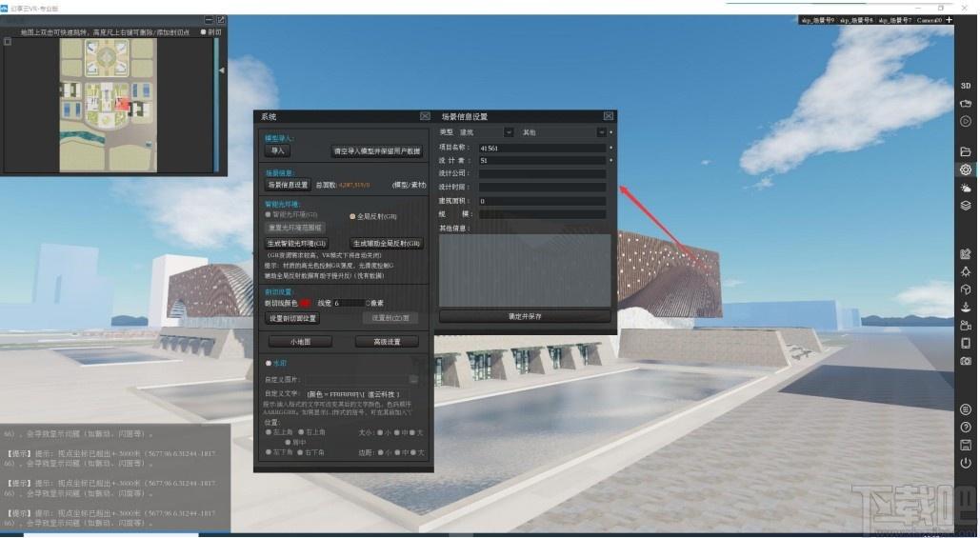
Task: Click the 设计时间 input field
Action: 543,187
